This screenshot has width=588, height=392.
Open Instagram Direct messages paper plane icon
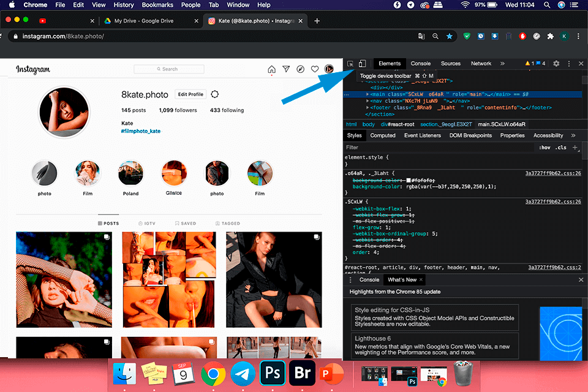(286, 69)
